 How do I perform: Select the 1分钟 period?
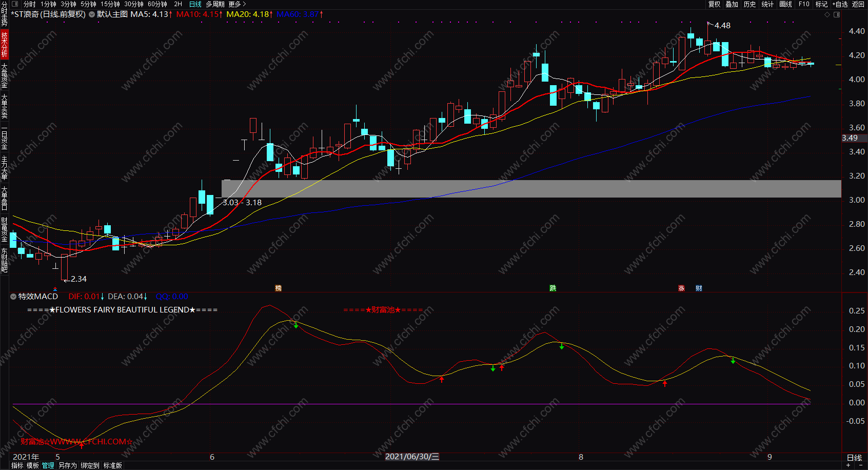pos(49,4)
